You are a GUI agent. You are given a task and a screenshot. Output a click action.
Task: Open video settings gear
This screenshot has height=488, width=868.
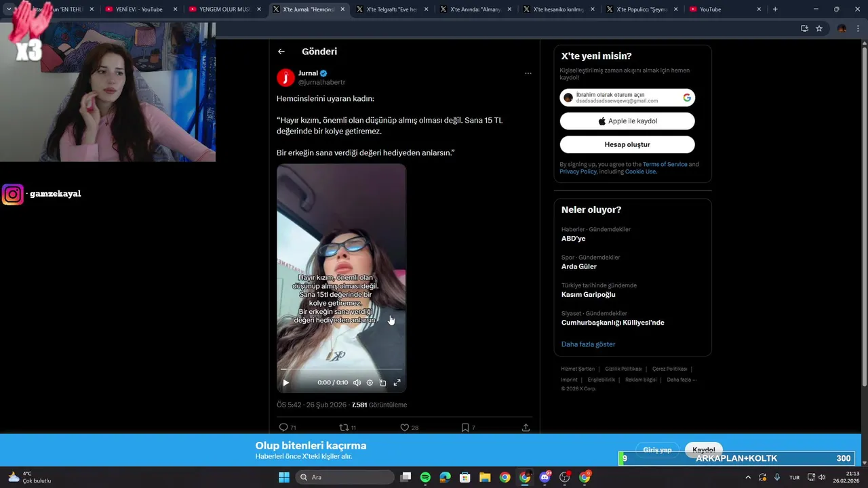[x=370, y=383]
